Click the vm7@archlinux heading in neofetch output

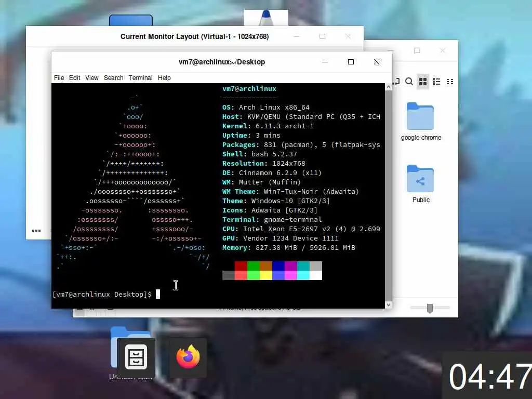tap(249, 88)
